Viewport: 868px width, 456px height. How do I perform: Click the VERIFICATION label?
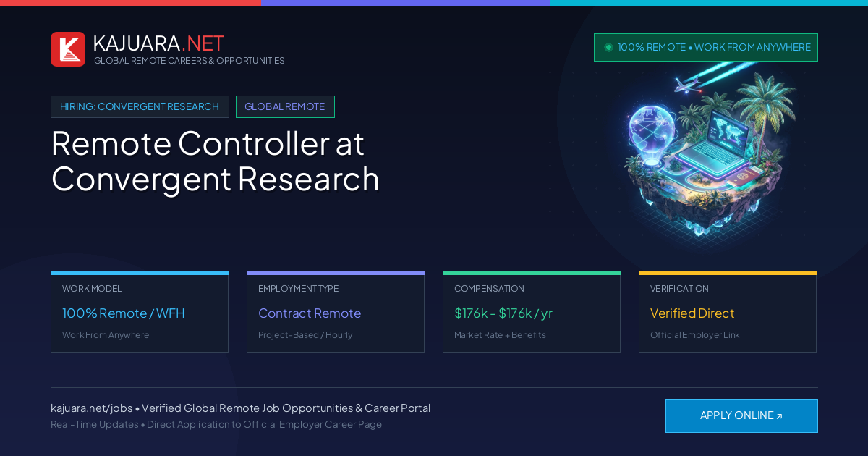pos(679,289)
